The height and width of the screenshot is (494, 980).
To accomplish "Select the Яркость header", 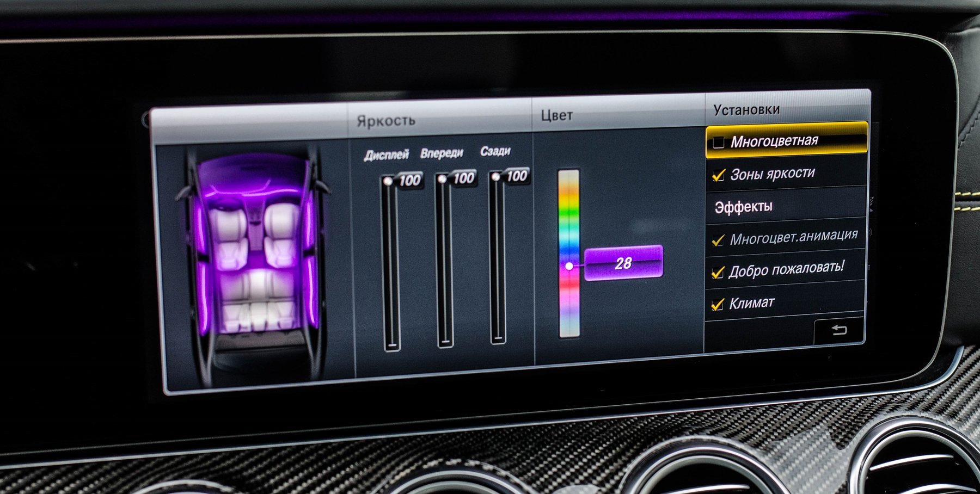I will [x=386, y=120].
